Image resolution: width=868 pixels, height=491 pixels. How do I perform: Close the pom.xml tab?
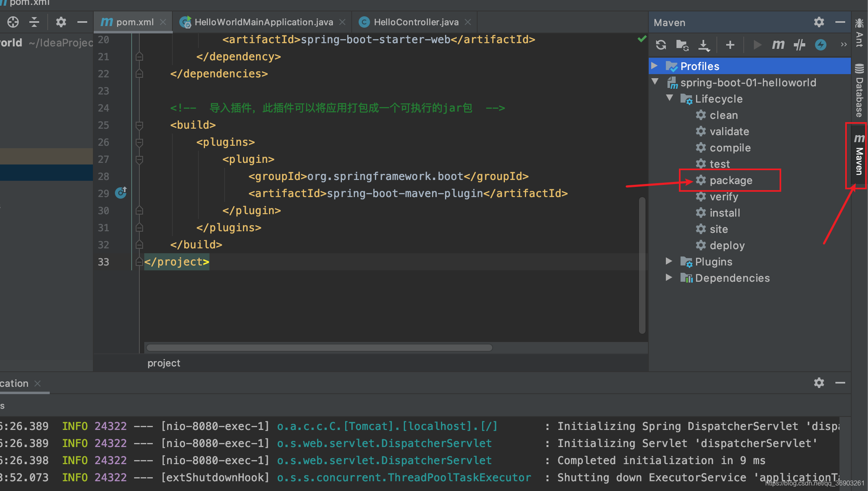(x=163, y=22)
